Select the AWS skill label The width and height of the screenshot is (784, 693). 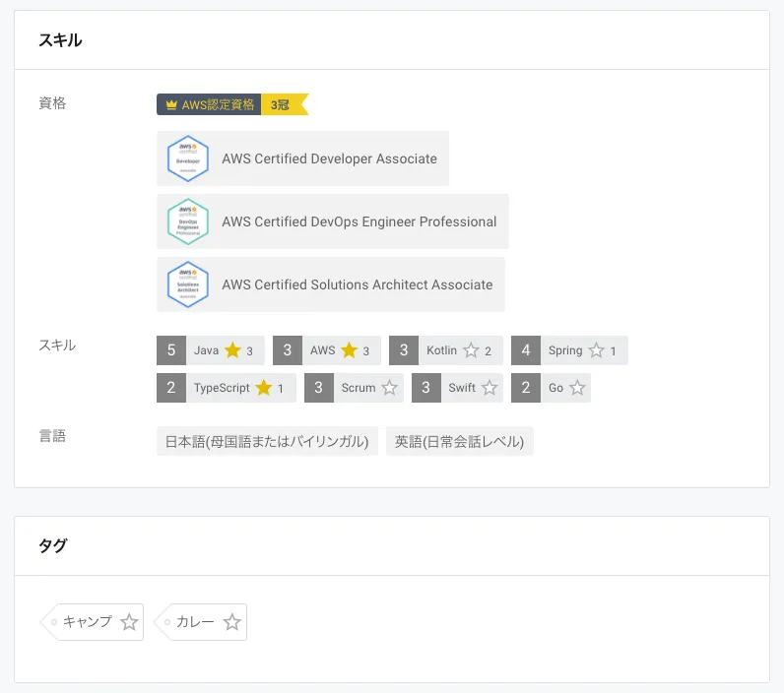(x=322, y=350)
